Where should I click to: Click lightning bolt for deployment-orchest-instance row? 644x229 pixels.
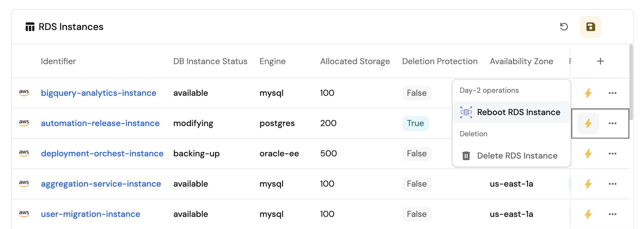pos(588,154)
